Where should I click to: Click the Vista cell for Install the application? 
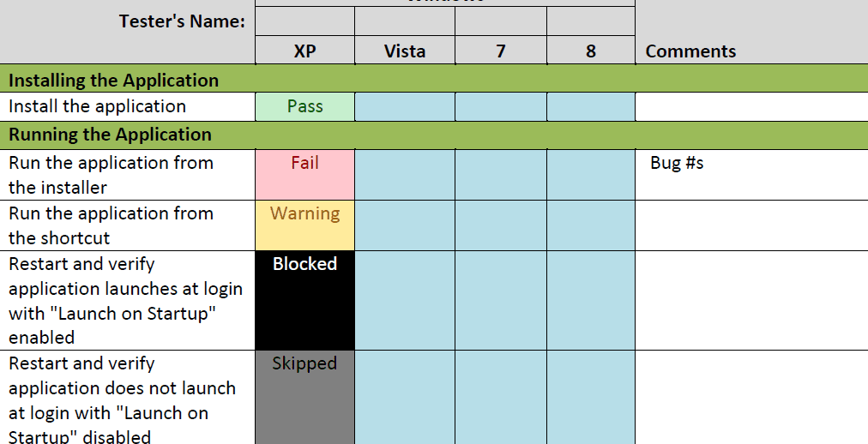[405, 107]
